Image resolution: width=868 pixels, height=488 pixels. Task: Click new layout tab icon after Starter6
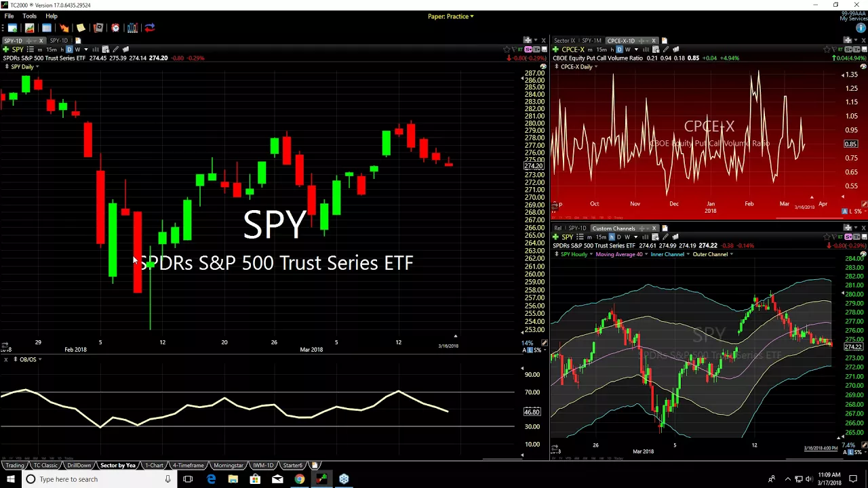click(315, 466)
